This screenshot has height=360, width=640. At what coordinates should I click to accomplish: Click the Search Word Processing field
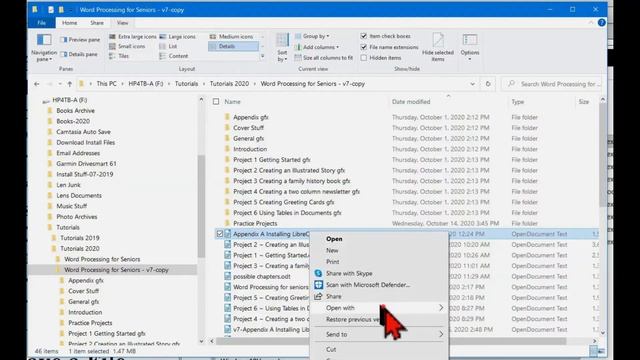coord(551,84)
